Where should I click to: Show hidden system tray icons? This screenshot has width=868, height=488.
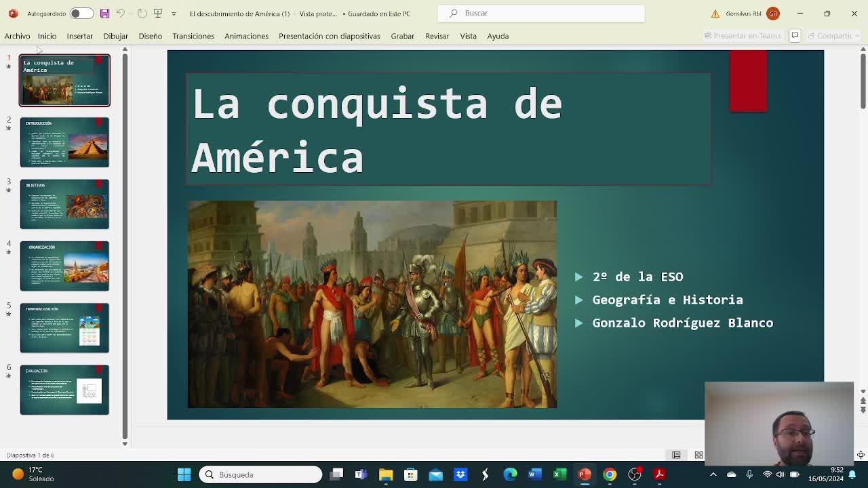click(713, 474)
